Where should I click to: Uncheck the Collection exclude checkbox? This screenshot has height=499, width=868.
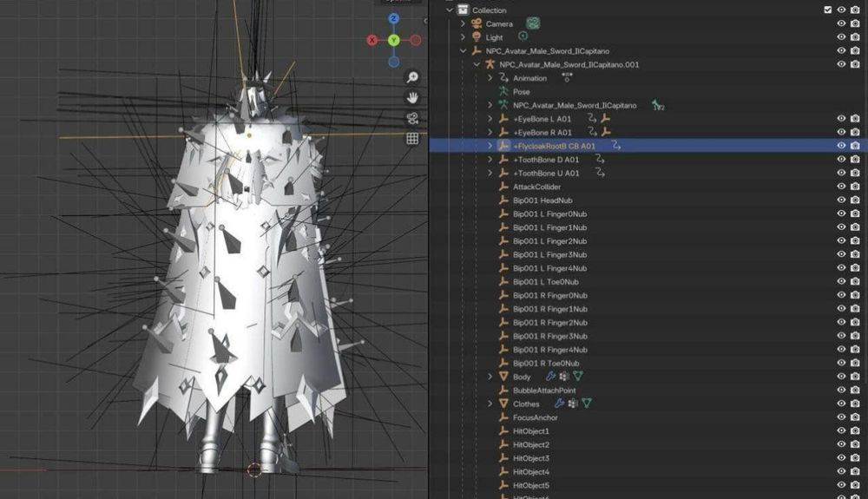pyautogui.click(x=827, y=10)
